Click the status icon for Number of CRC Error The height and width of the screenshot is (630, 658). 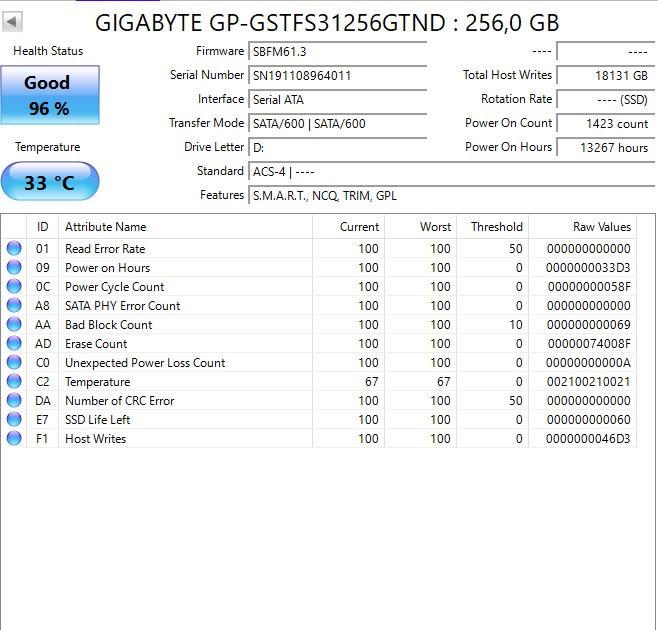tap(14, 400)
